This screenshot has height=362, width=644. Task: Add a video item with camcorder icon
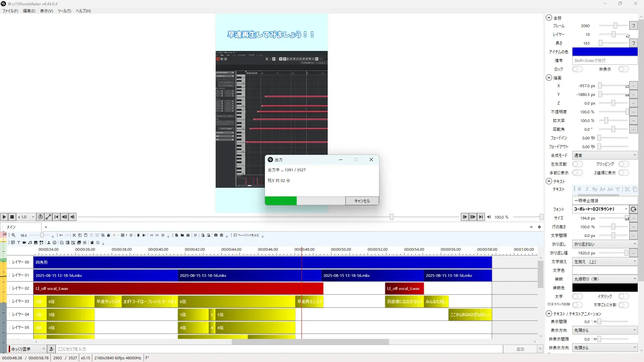coord(24,242)
